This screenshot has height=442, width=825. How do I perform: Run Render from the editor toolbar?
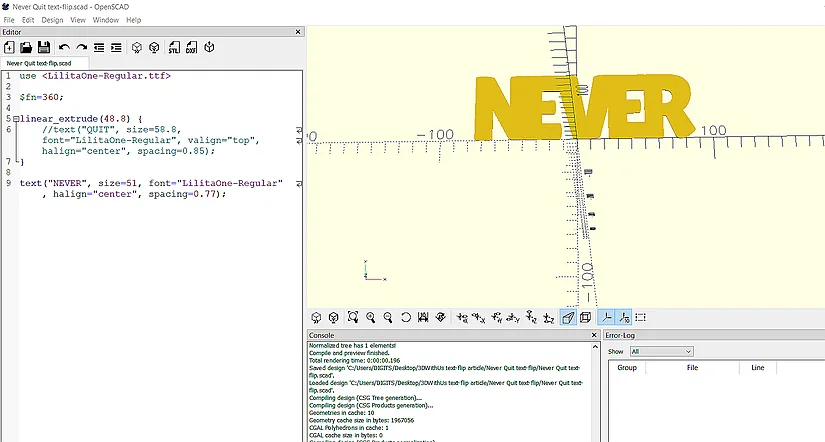154,47
